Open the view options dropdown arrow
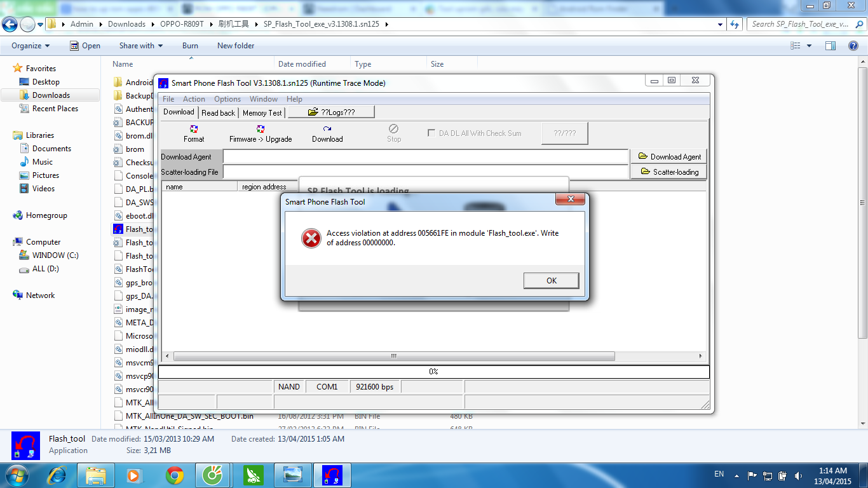The width and height of the screenshot is (868, 488). (x=809, y=46)
